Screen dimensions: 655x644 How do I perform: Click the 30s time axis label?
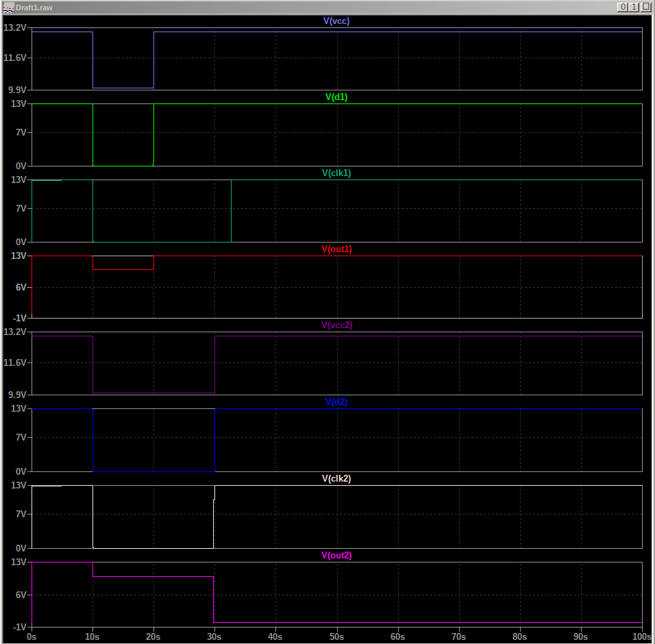point(214,636)
